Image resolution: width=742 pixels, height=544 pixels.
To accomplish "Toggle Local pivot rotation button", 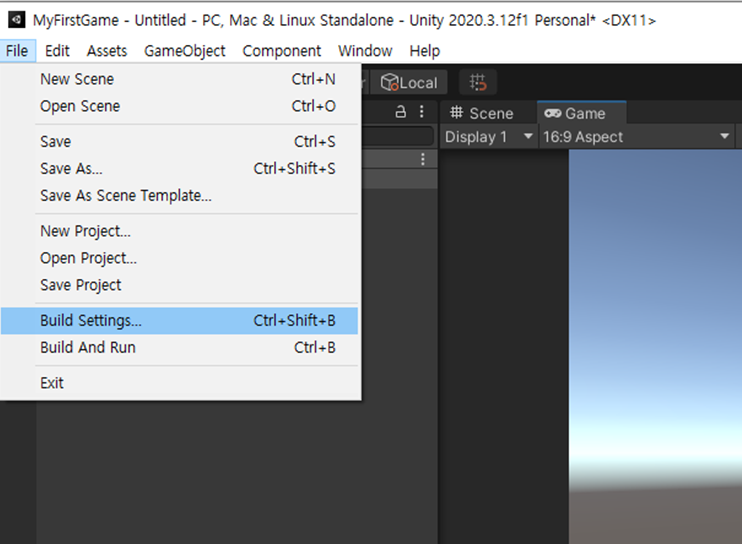I will pos(409,83).
